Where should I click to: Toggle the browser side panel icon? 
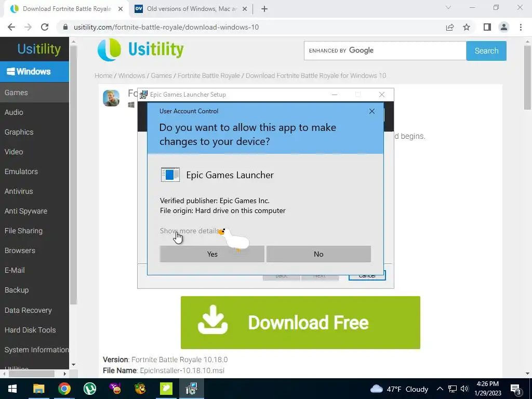coord(487,27)
